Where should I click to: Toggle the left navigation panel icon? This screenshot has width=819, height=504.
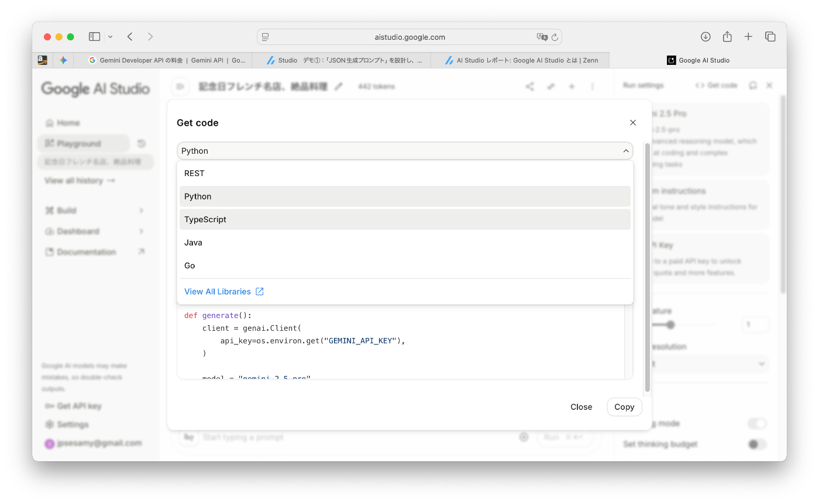pos(180,87)
